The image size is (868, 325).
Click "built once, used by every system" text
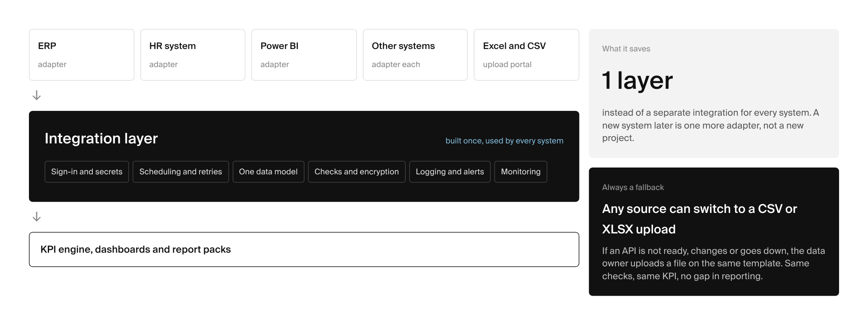click(504, 141)
